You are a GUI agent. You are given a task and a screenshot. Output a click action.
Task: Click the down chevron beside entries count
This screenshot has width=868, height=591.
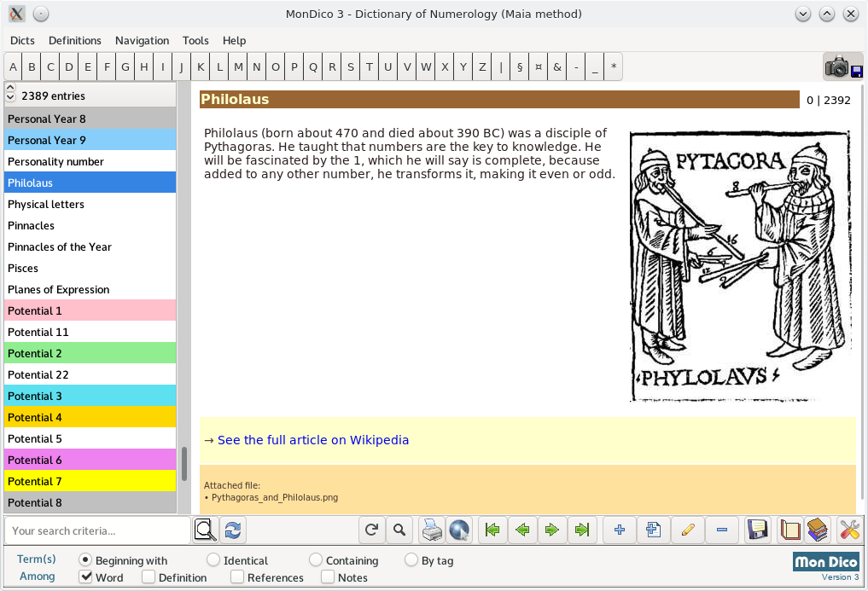coord(10,97)
